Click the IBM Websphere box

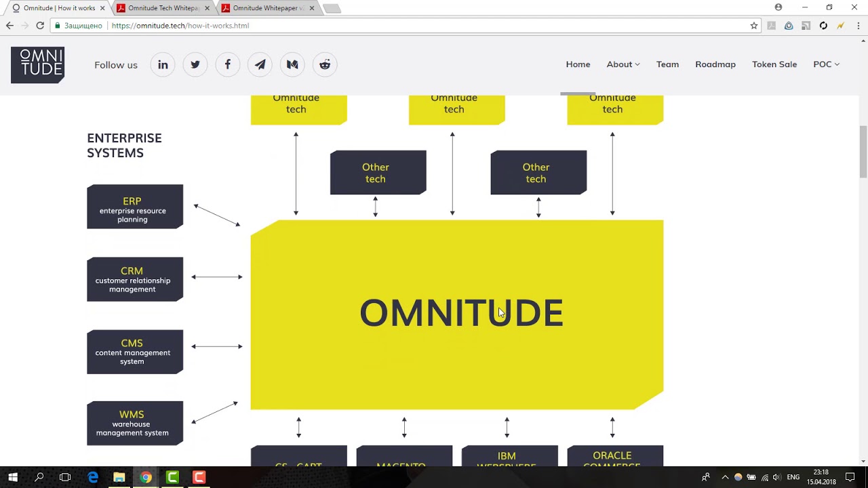coord(510,456)
